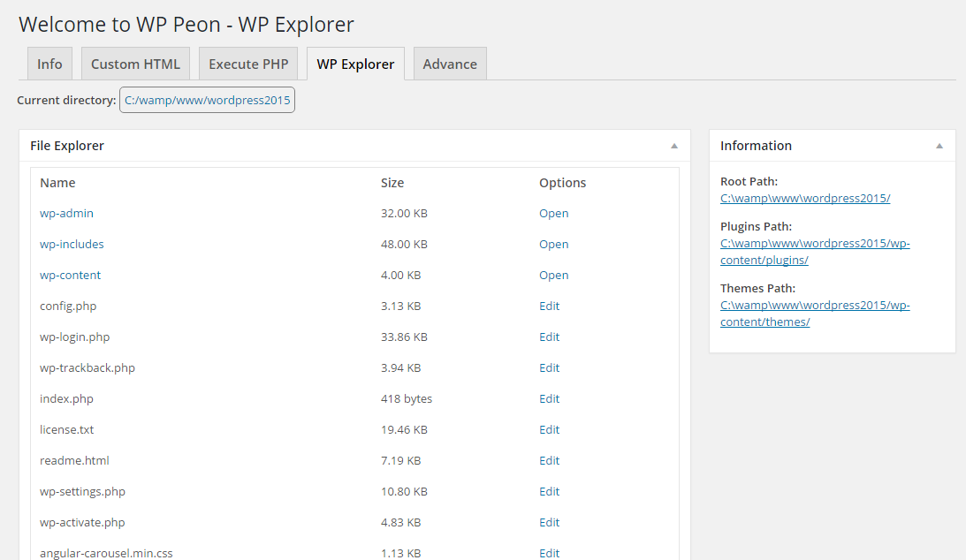Viewport: 966px width, 560px height.
Task: Collapse the Information panel arrow
Action: point(939,146)
